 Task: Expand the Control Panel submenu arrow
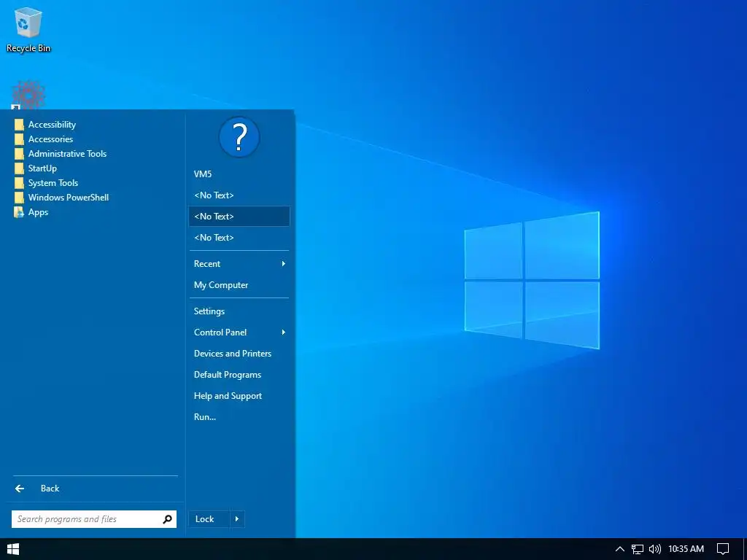point(284,332)
